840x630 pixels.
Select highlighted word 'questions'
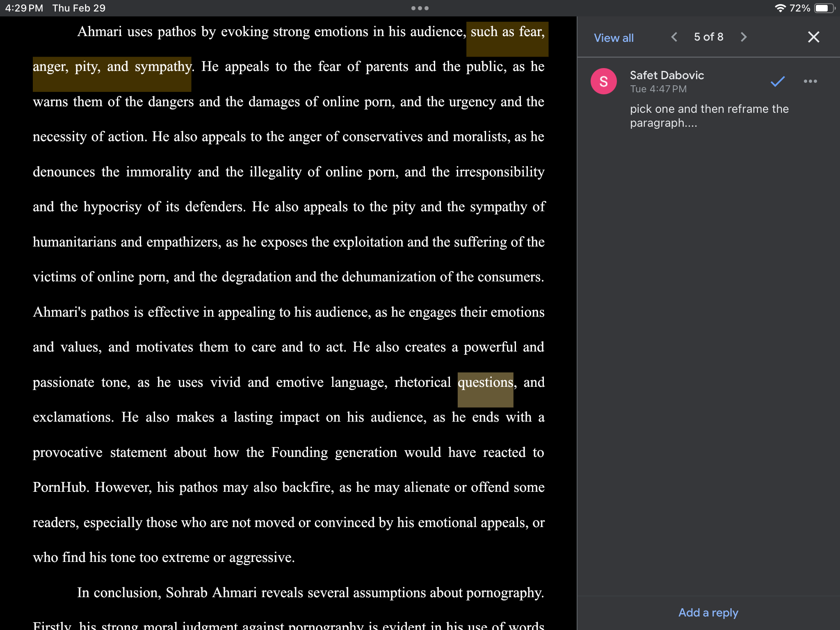(485, 382)
